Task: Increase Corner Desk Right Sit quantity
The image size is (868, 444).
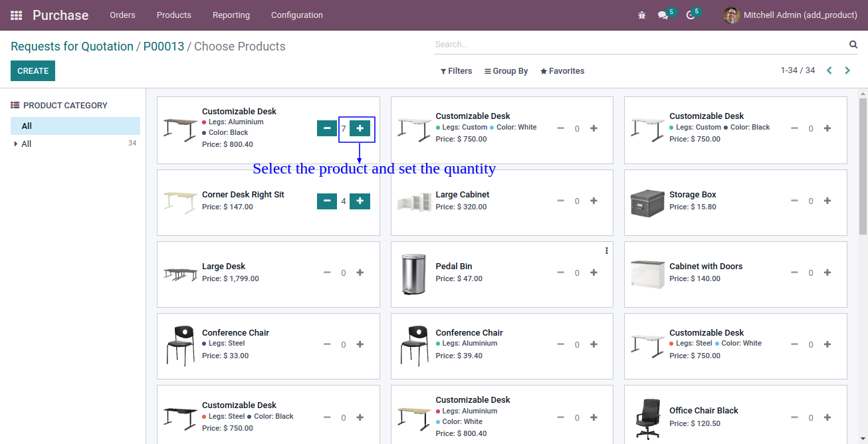Action: [360, 201]
